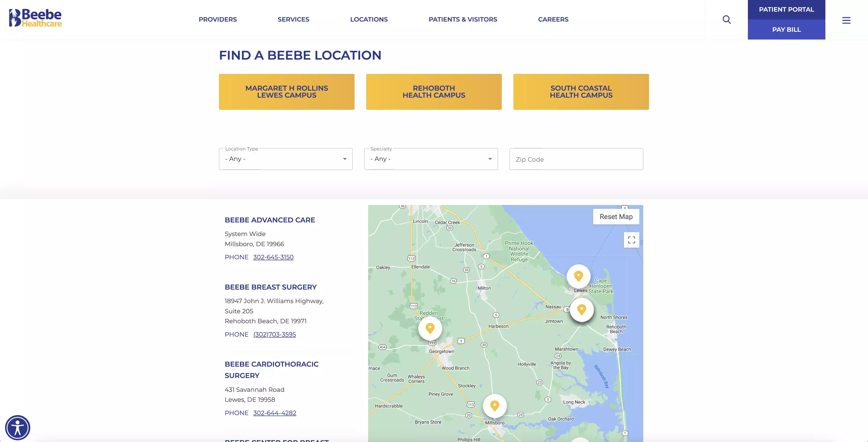Toggle map fullscreen view icon

click(x=631, y=240)
